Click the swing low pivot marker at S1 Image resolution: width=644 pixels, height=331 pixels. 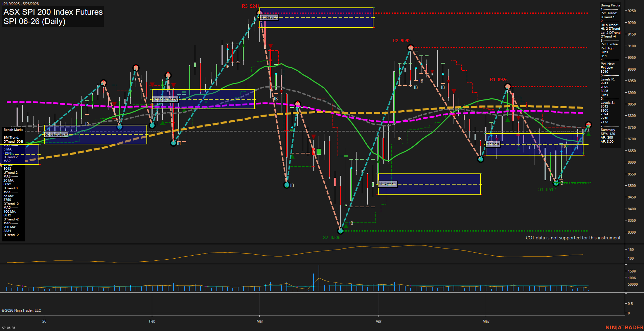click(x=556, y=183)
